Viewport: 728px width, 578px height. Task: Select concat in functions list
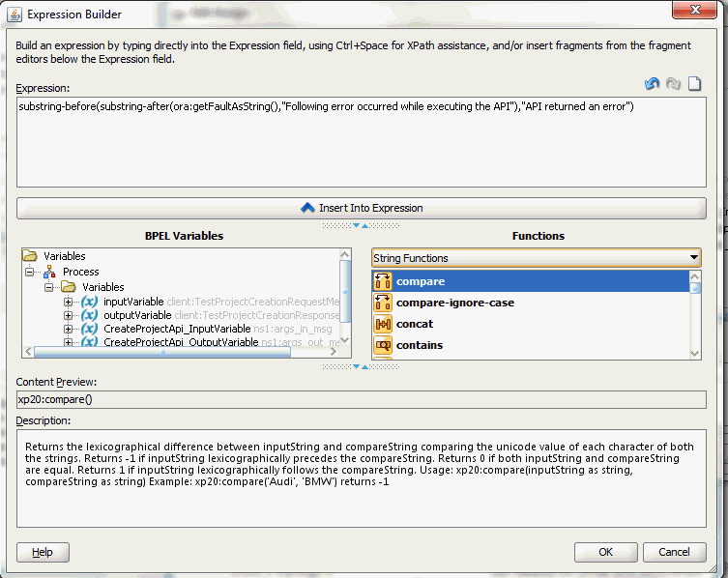[531, 324]
